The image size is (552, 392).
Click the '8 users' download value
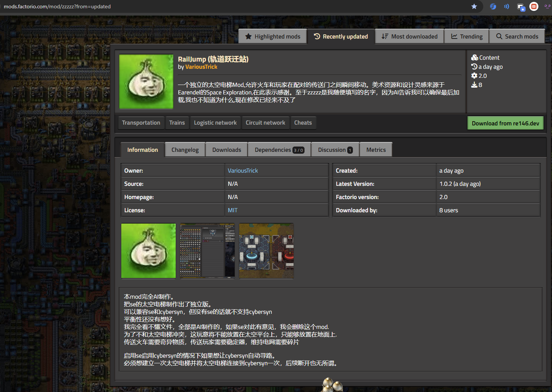click(449, 210)
